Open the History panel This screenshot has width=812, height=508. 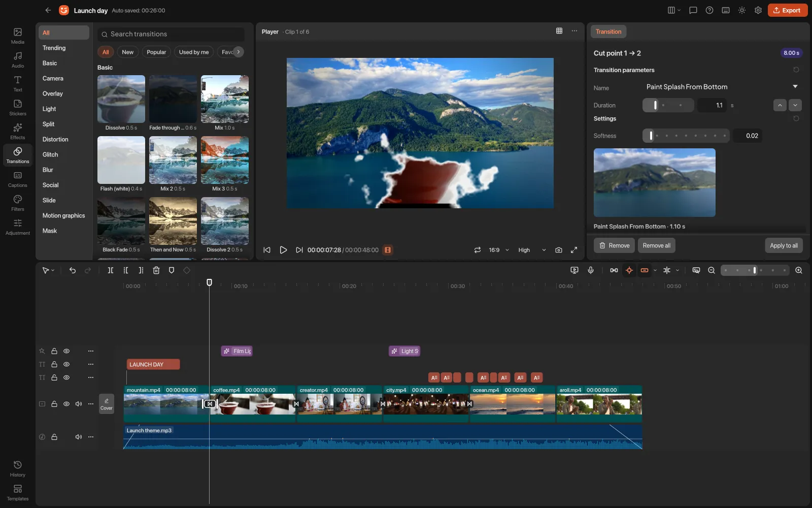[18, 468]
